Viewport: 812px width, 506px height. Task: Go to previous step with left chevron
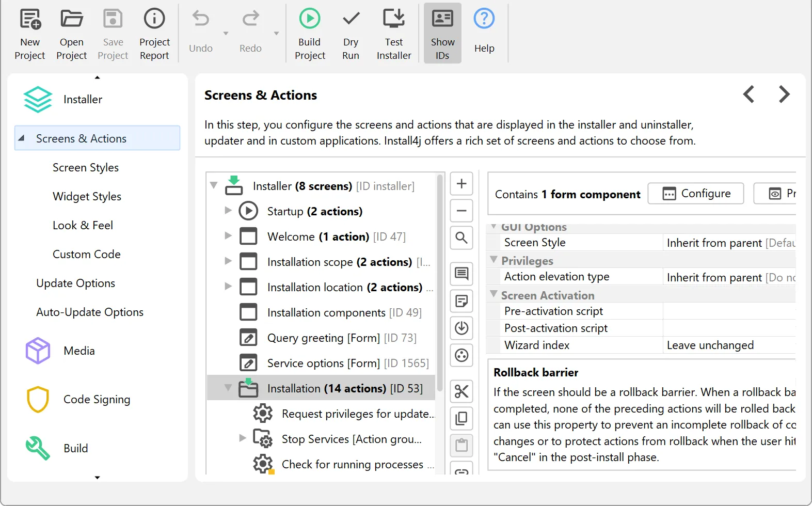pos(749,94)
